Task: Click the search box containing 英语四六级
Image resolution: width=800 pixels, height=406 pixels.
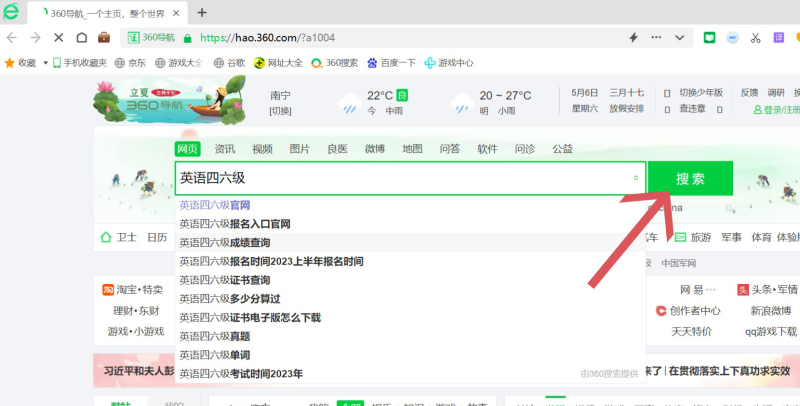Action: [410, 178]
